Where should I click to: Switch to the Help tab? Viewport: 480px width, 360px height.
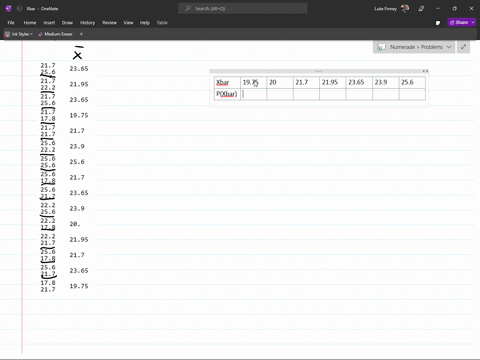[145, 23]
